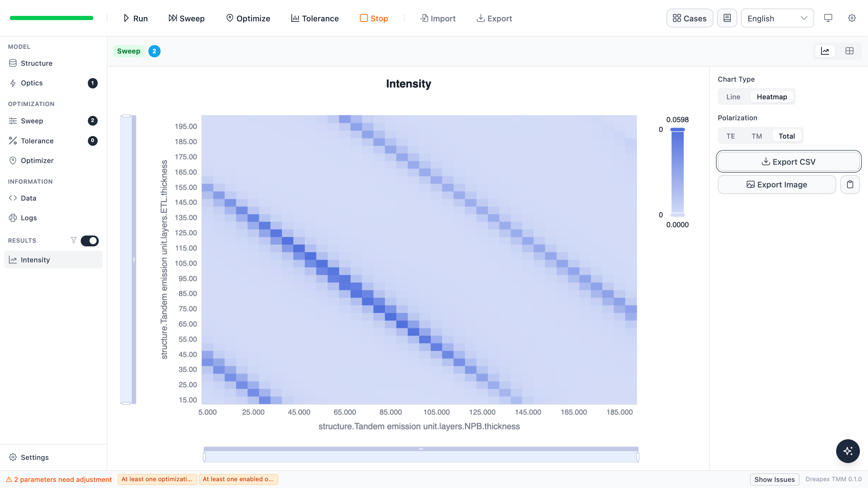Toggle the Results switch
Image resolution: width=868 pixels, height=488 pixels.
coord(90,241)
